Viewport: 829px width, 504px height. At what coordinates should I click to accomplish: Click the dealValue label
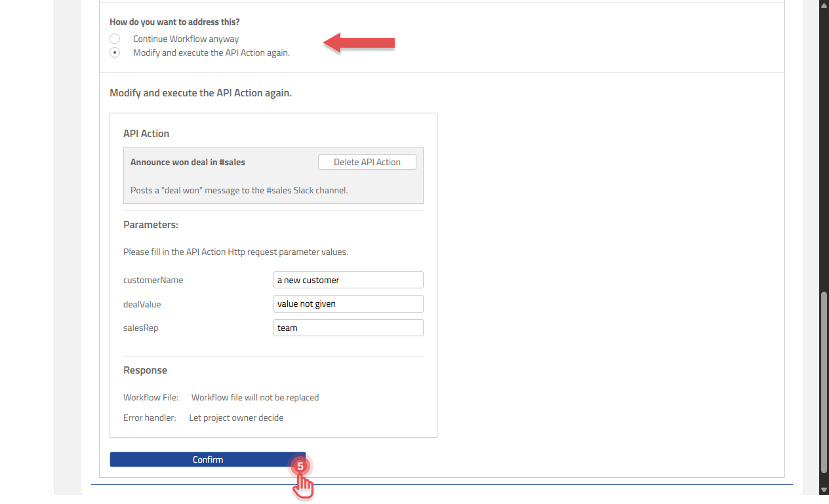[142, 304]
